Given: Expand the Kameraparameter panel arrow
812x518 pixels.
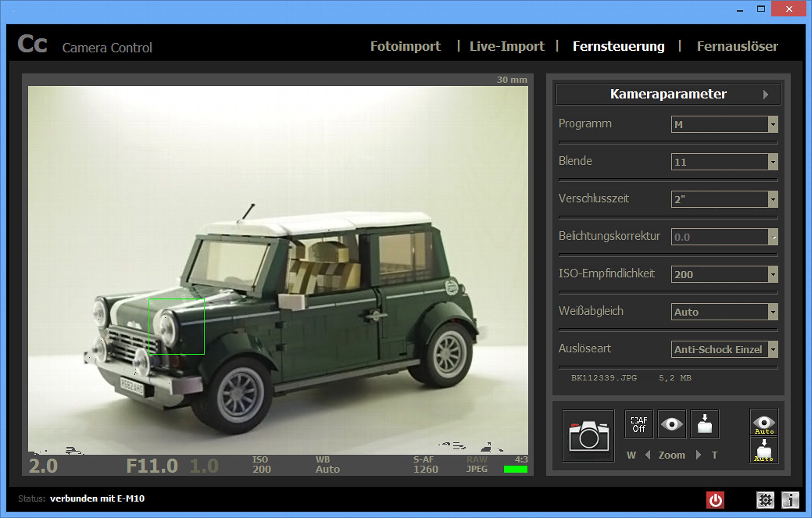Looking at the screenshot, I should coord(766,94).
